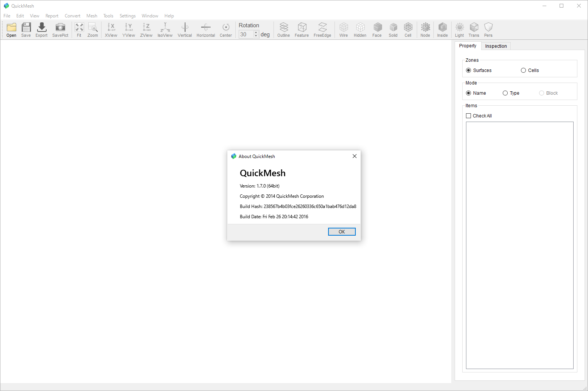
Task: Increase rotation degree with up arrow
Action: 256,33
